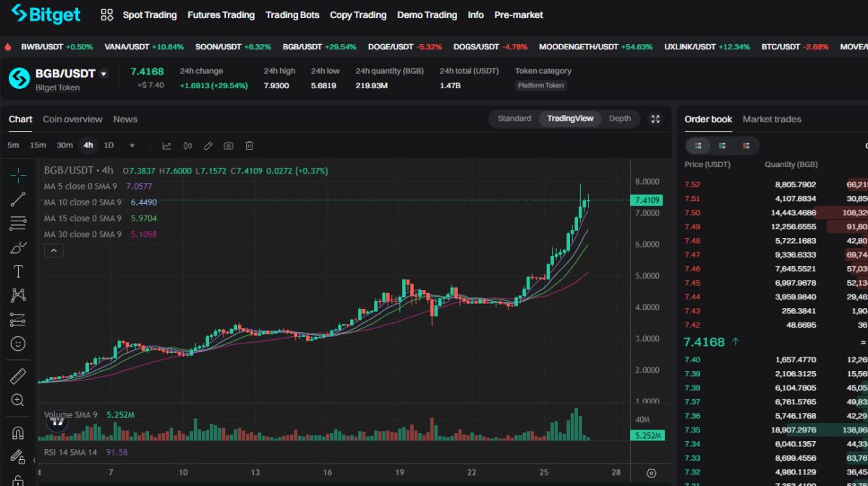Image resolution: width=868 pixels, height=486 pixels.
Task: Go to Futures Trading
Action: coord(221,14)
